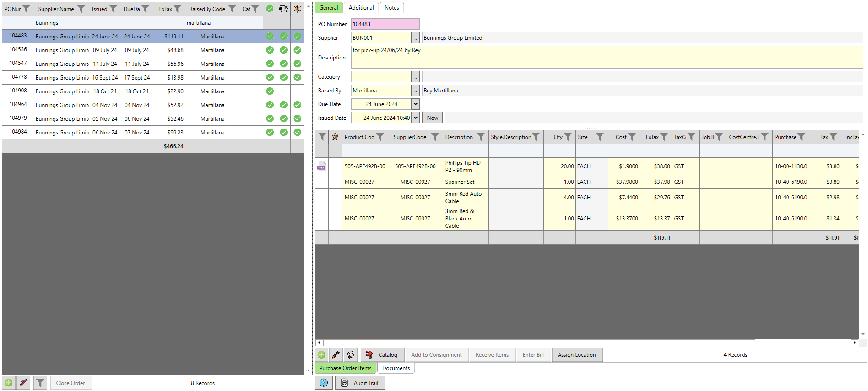This screenshot has height=391, width=868.
Task: Set issued date with Now button
Action: 432,118
